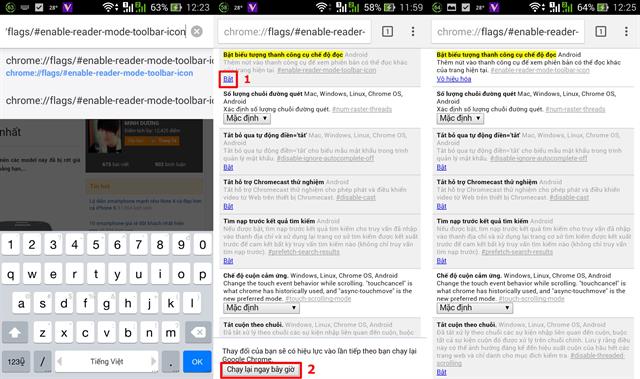Tap the 12:23 clock on left status bar
Image resolution: width=640 pixels, height=379 pixels.
point(198,7)
